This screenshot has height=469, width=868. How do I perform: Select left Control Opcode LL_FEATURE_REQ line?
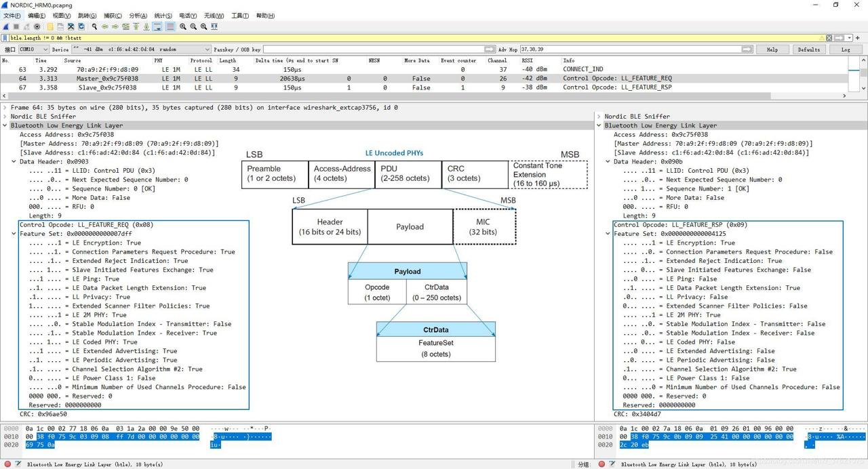point(86,224)
